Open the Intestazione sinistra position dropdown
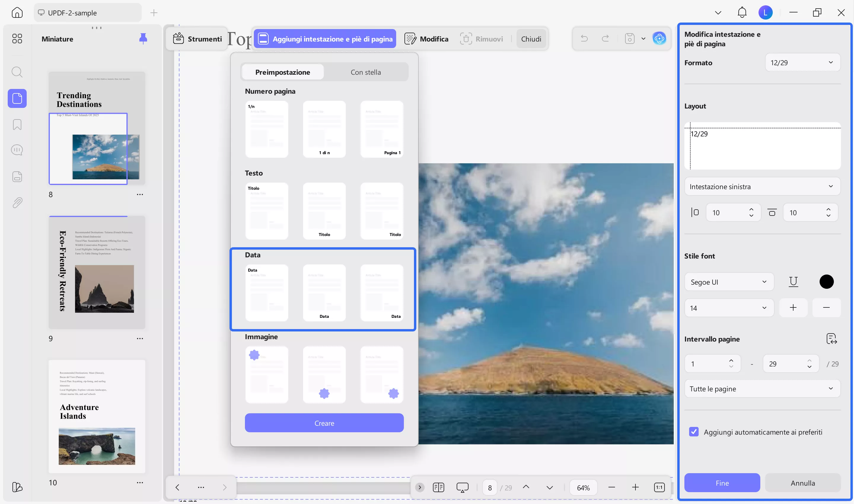Viewport: 854px width, 504px height. (762, 186)
